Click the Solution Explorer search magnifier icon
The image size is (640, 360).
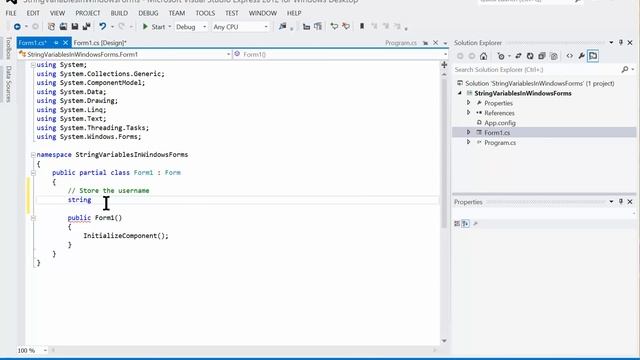(624, 69)
